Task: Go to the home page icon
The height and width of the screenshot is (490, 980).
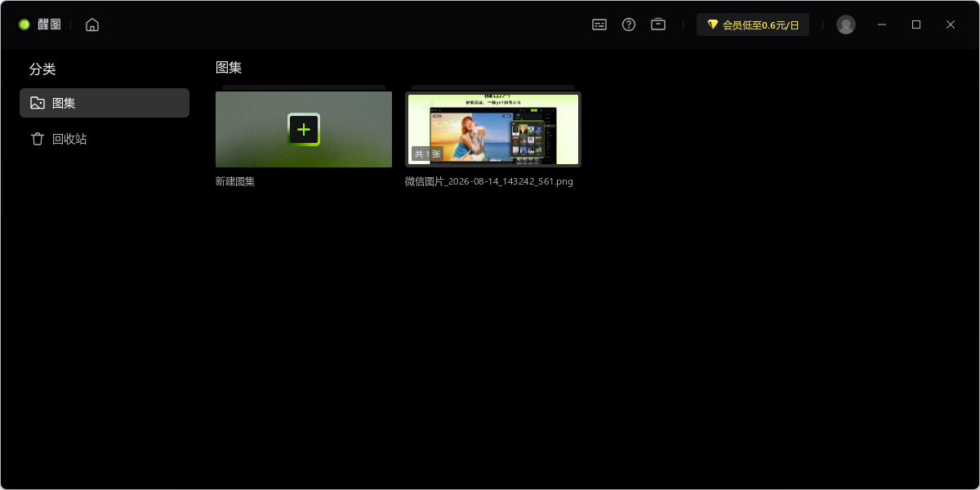Action: [92, 24]
